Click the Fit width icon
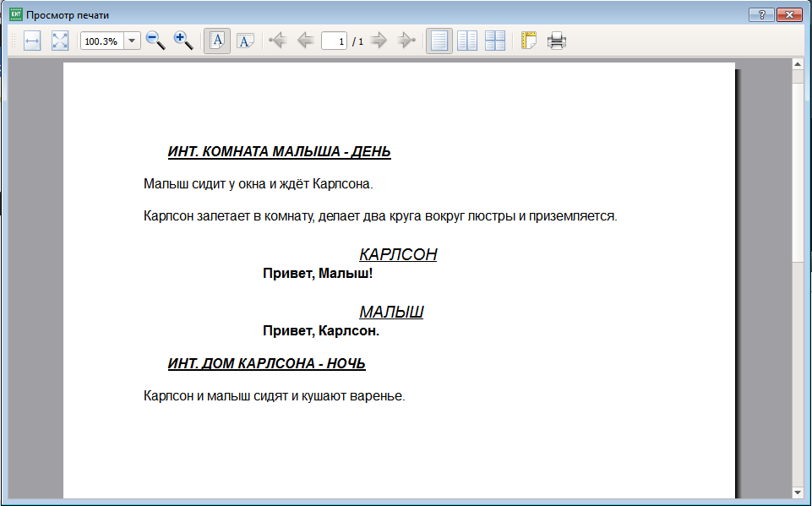 (x=32, y=41)
